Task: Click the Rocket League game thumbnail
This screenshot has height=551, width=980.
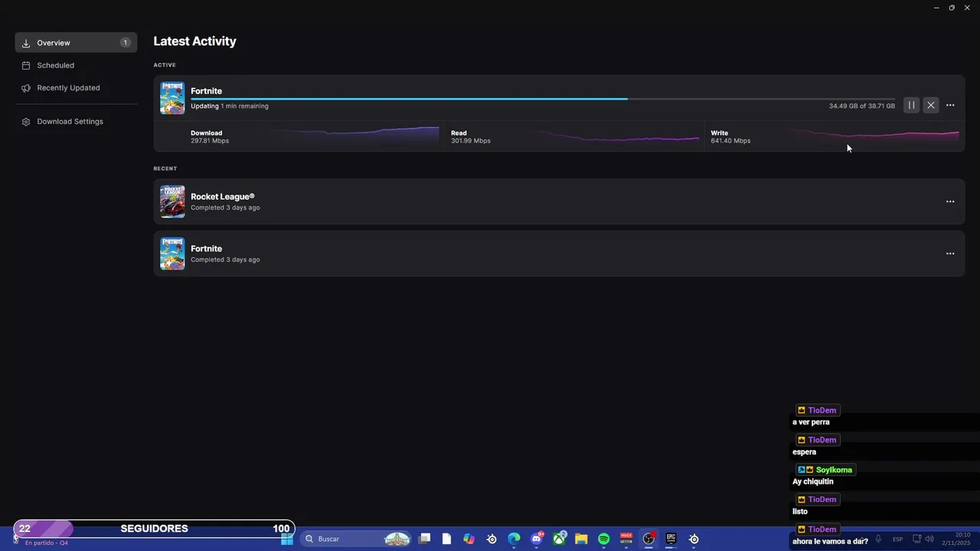Action: pyautogui.click(x=172, y=202)
